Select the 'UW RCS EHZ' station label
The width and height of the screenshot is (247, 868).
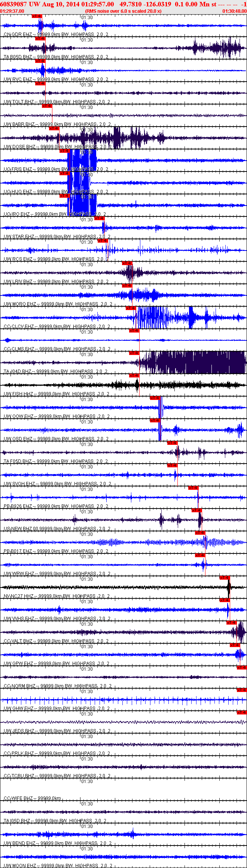coord(18,259)
